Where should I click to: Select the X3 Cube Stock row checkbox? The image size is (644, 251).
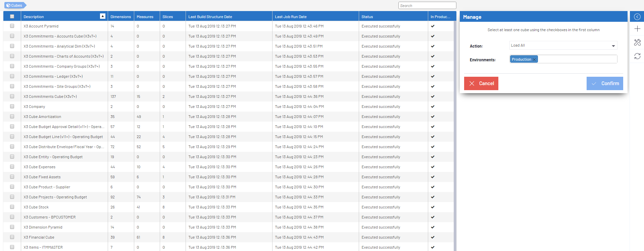click(12, 207)
